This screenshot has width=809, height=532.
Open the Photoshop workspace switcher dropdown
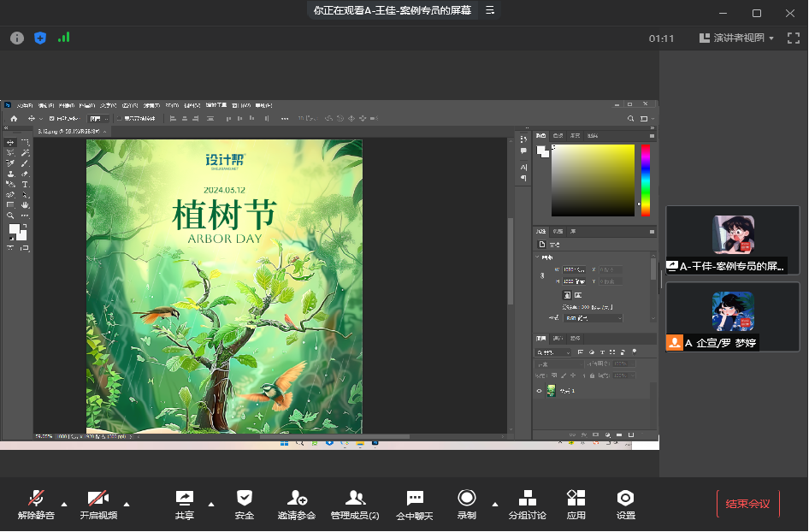(647, 119)
